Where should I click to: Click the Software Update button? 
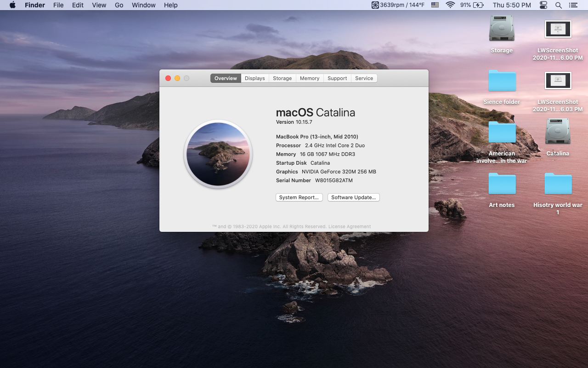click(x=354, y=197)
